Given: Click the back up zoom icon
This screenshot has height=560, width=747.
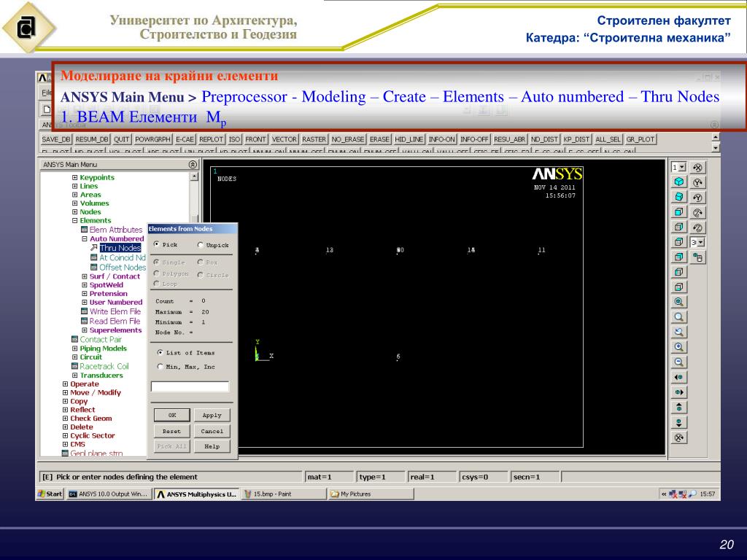Looking at the screenshot, I should (x=679, y=332).
